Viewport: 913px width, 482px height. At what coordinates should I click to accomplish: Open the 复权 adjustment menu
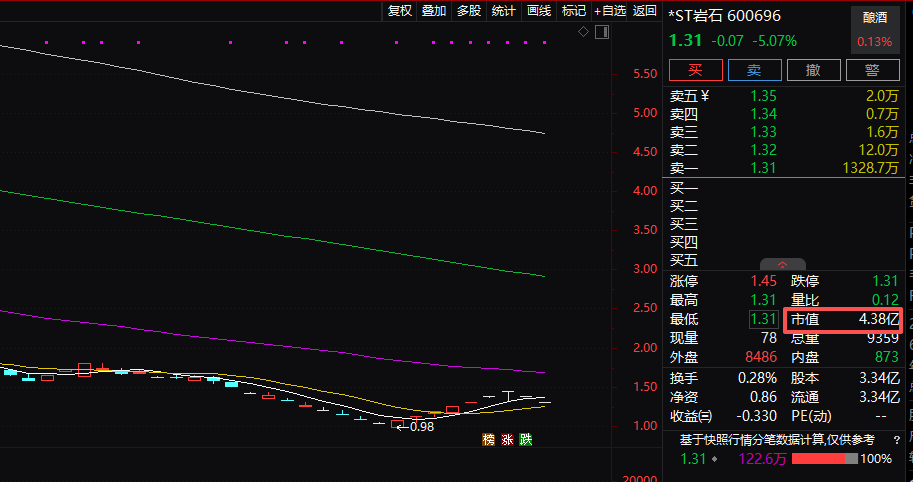pos(400,10)
